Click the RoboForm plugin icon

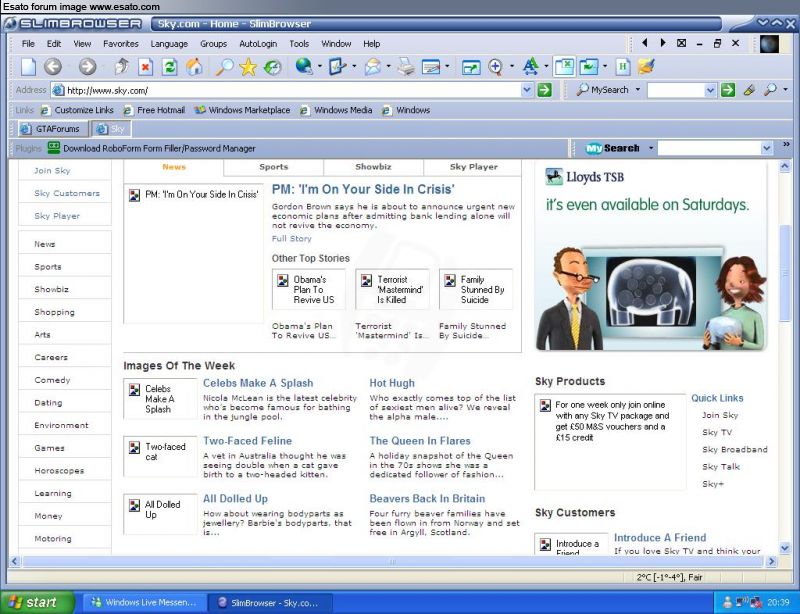(54, 148)
